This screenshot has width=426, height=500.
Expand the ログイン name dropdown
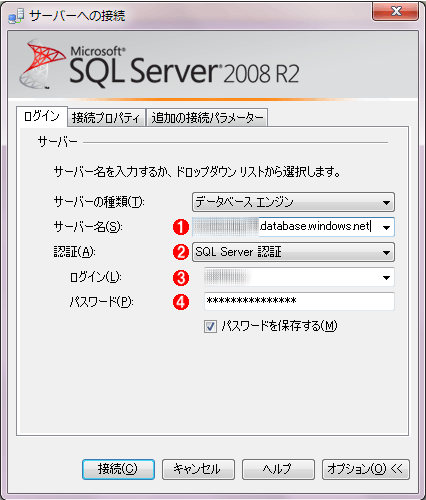point(386,277)
